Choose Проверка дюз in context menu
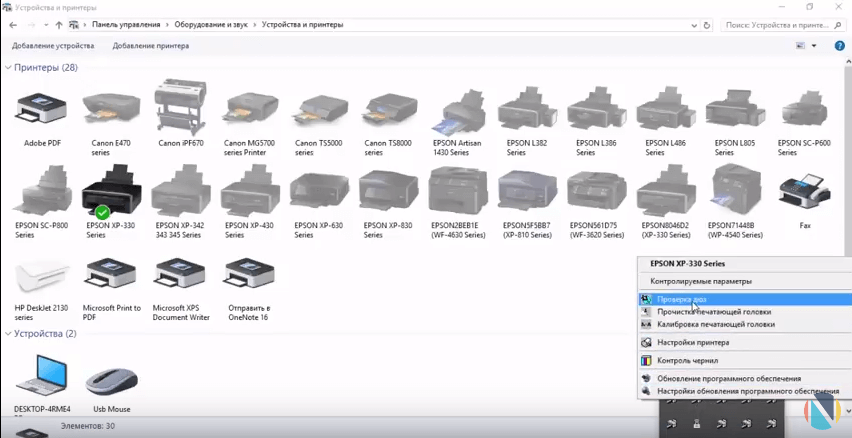This screenshot has width=852, height=438. [745, 299]
